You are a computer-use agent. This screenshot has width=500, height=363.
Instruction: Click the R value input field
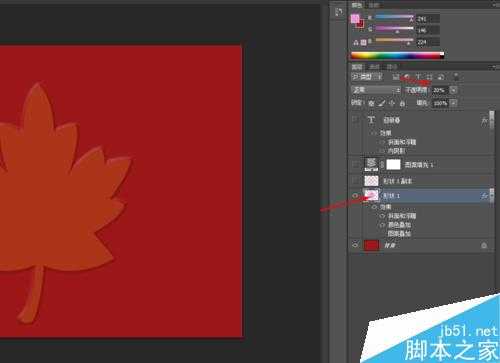click(x=428, y=19)
